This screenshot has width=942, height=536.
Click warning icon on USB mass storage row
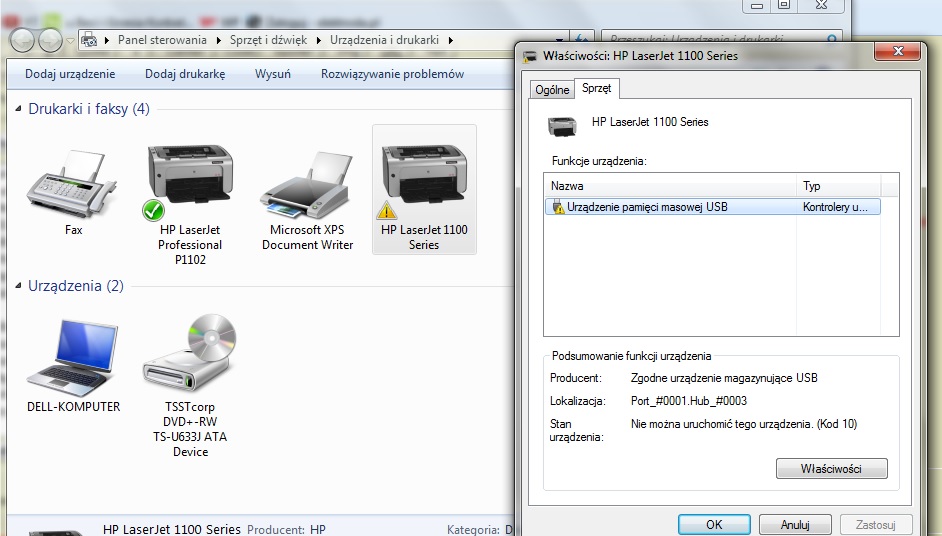pos(558,207)
